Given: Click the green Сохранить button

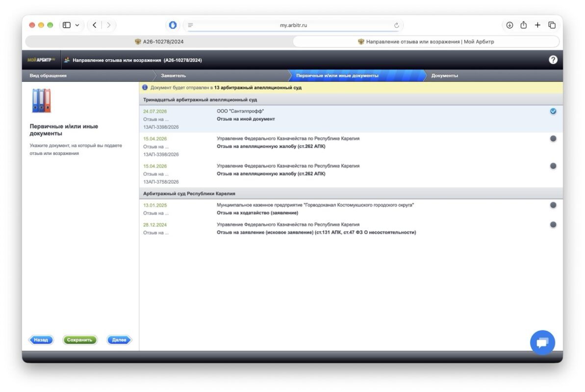Looking at the screenshot, I should pyautogui.click(x=79, y=340).
